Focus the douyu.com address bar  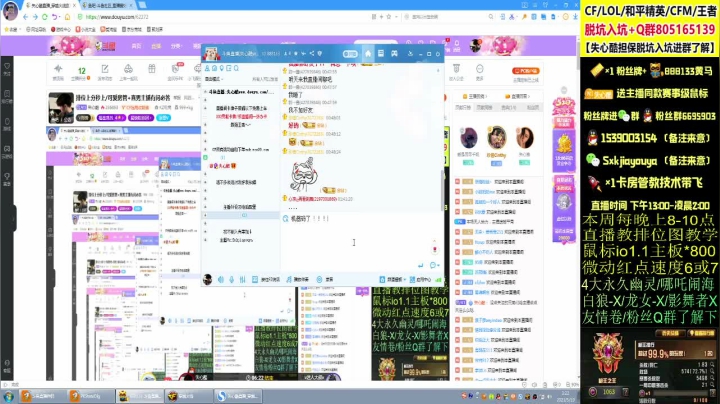coord(220,17)
